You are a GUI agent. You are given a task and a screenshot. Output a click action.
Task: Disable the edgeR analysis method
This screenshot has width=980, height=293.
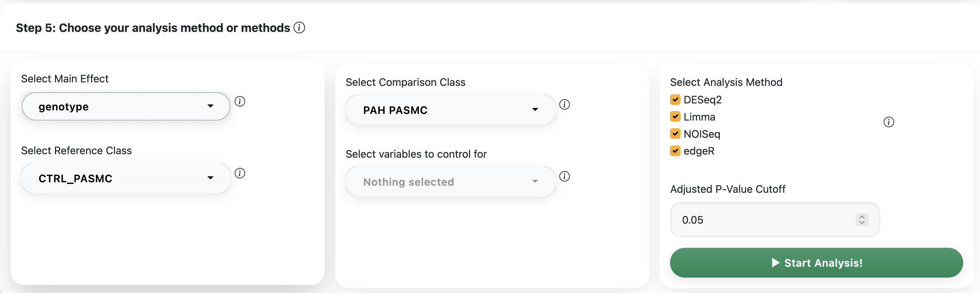pos(675,151)
